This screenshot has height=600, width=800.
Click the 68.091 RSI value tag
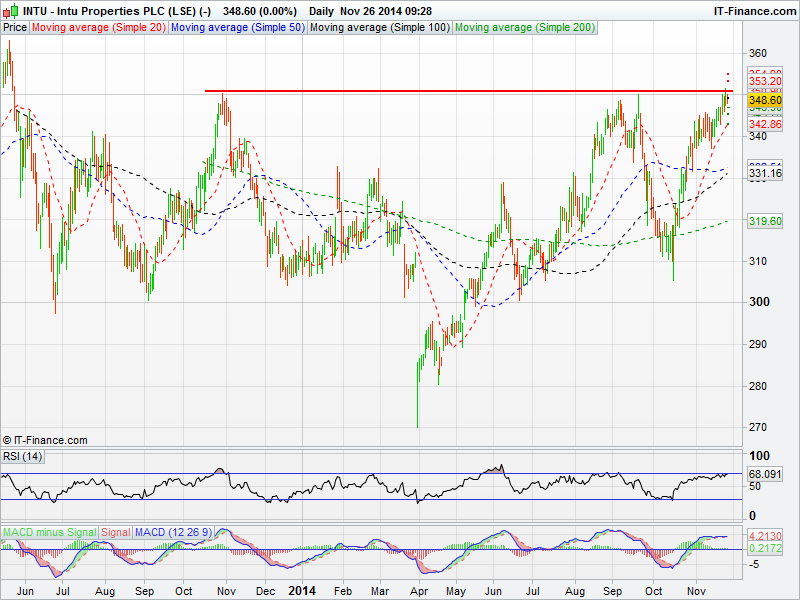764,474
